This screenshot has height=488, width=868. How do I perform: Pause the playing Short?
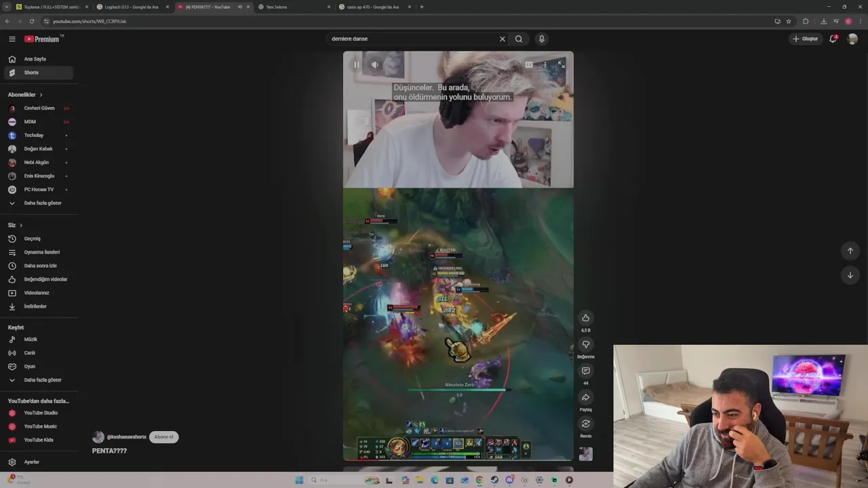[356, 65]
